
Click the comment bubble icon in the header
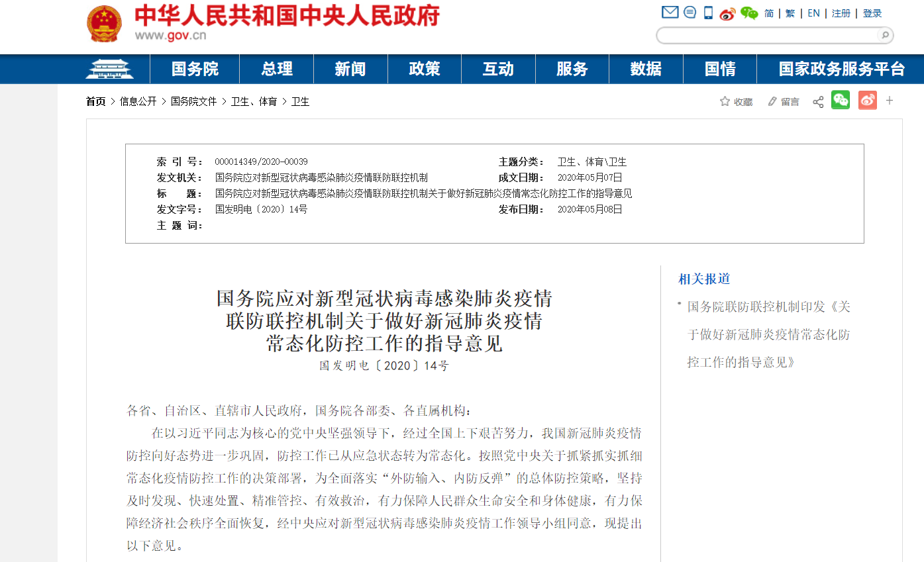tap(690, 12)
